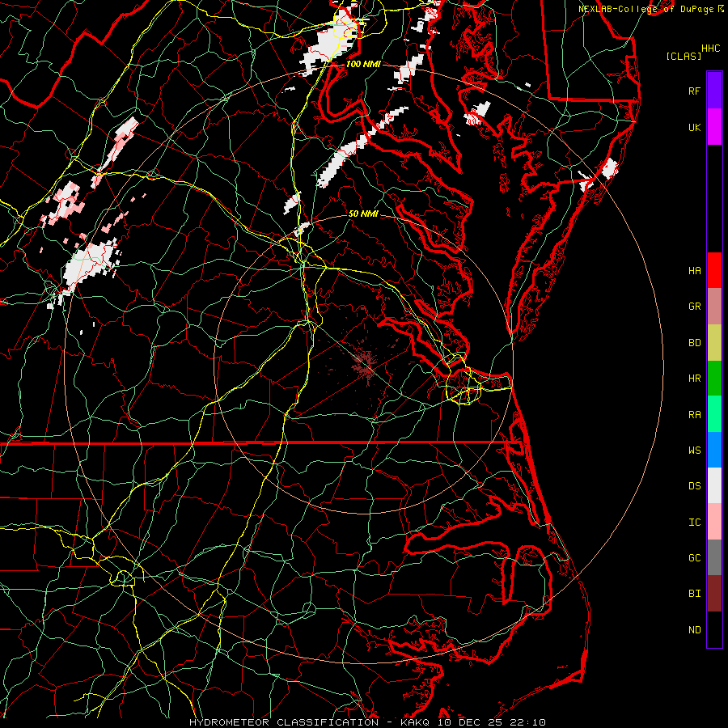
Task: Click the BI legend label
Action: (x=694, y=594)
